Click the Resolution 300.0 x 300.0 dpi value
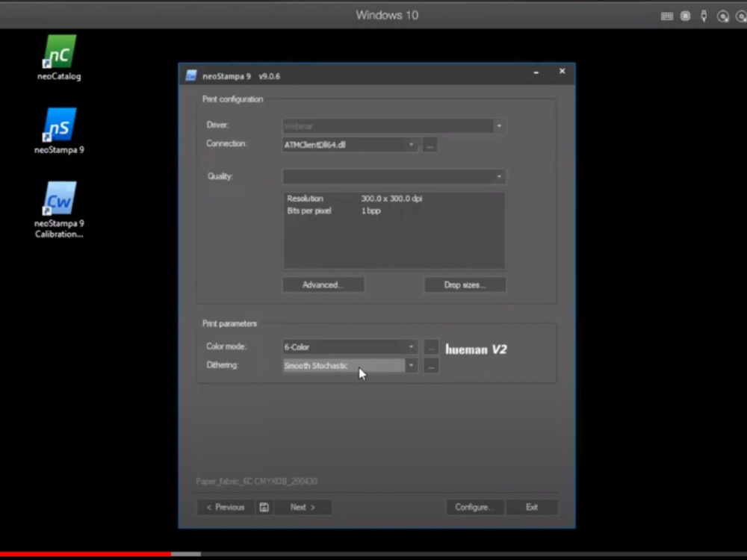The image size is (747, 560). [391, 199]
